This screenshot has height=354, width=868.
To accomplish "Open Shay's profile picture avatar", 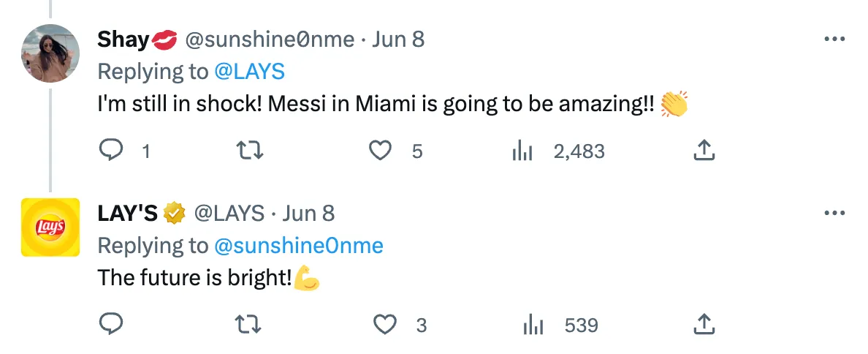I will [x=50, y=53].
